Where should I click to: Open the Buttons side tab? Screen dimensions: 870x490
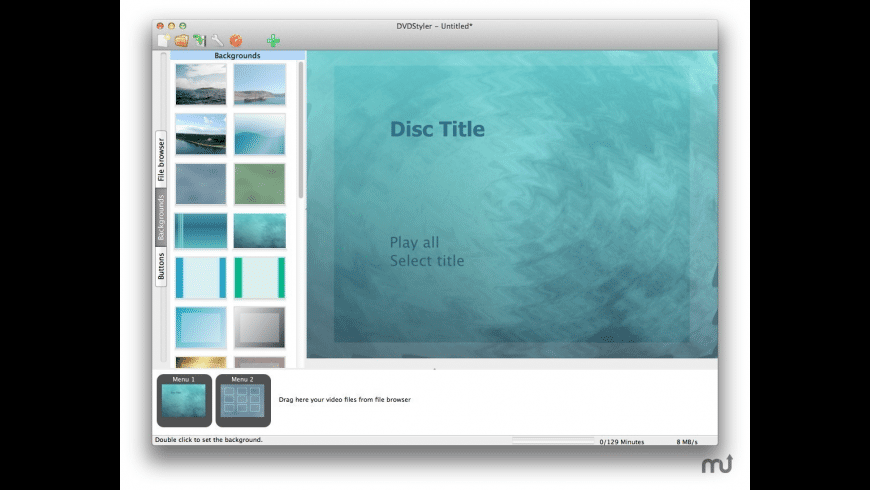click(161, 267)
